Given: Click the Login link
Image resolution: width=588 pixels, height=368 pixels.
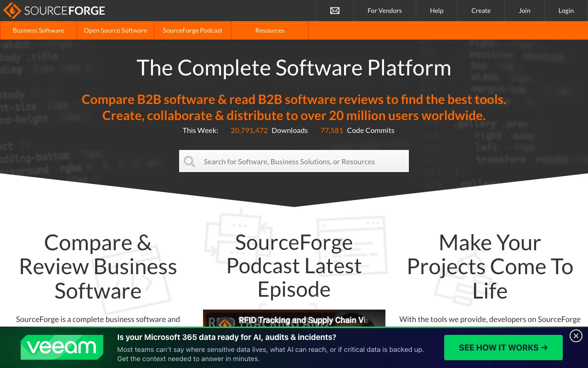Looking at the screenshot, I should 566,11.
